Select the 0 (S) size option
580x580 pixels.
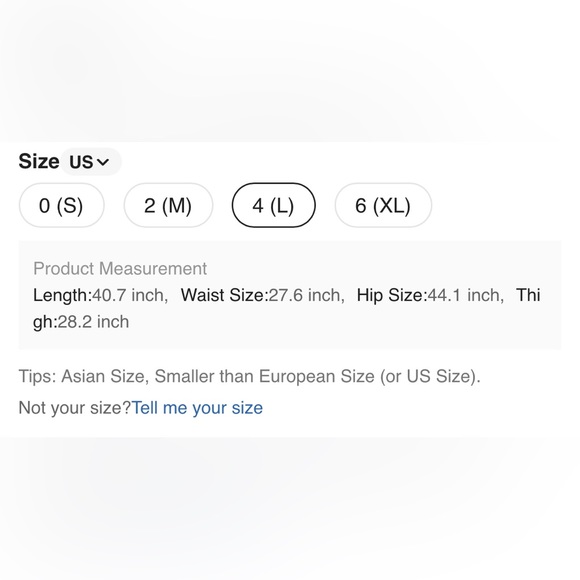tap(61, 205)
